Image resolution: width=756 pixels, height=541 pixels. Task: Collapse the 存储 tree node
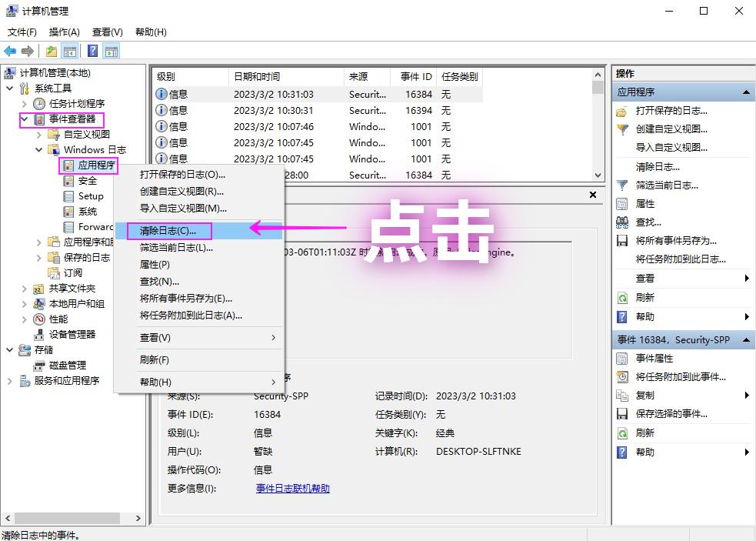click(10, 350)
